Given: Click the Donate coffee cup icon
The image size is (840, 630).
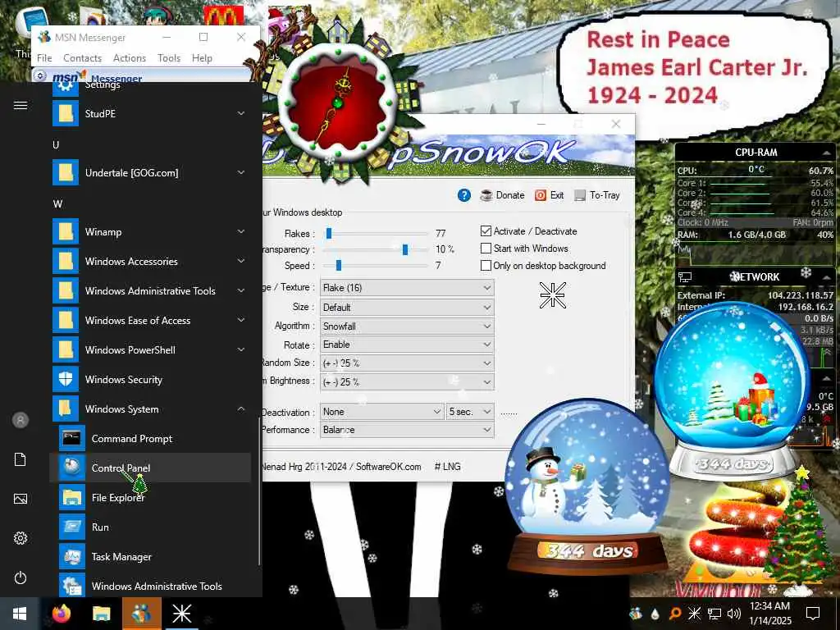Looking at the screenshot, I should click(x=486, y=195).
